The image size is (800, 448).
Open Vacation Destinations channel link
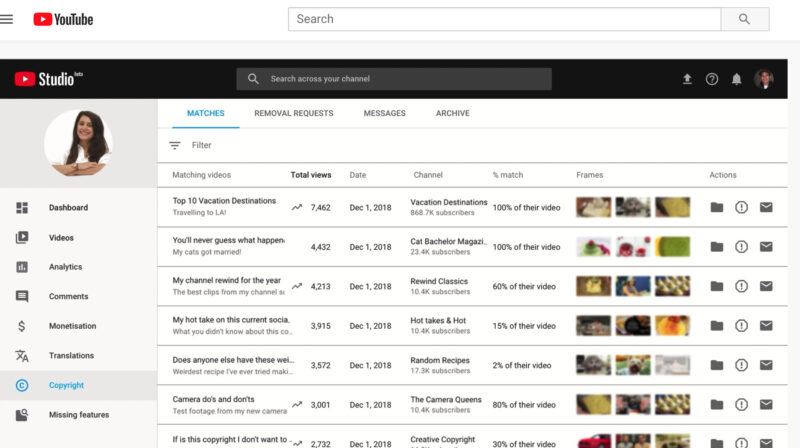point(448,202)
